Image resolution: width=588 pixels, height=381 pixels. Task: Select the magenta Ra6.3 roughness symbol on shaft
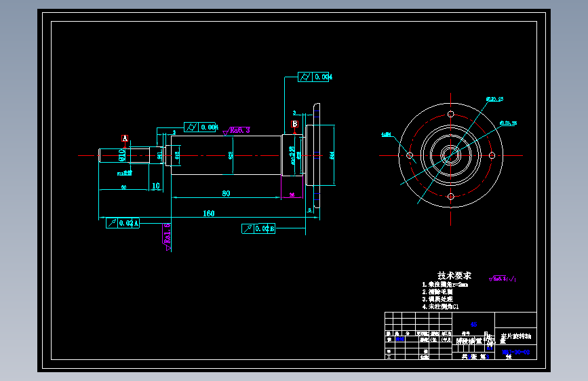pyautogui.click(x=236, y=130)
